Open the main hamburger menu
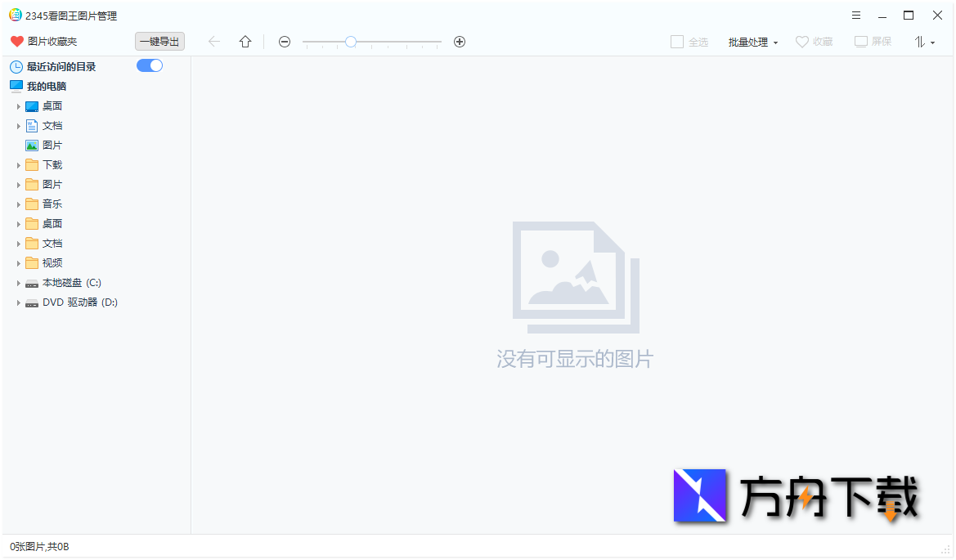Image resolution: width=956 pixels, height=560 pixels. (856, 15)
